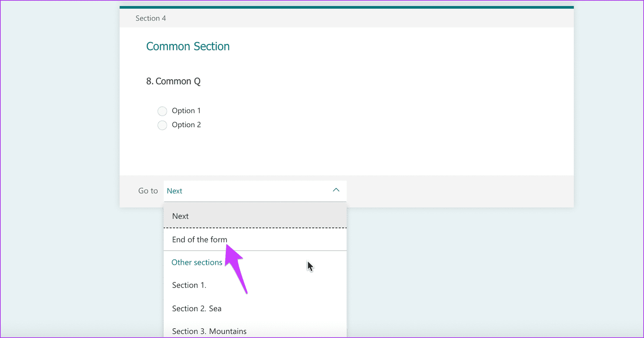Screen dimensions: 644x338
Task: Click the Section 4 header label
Action: (x=151, y=19)
